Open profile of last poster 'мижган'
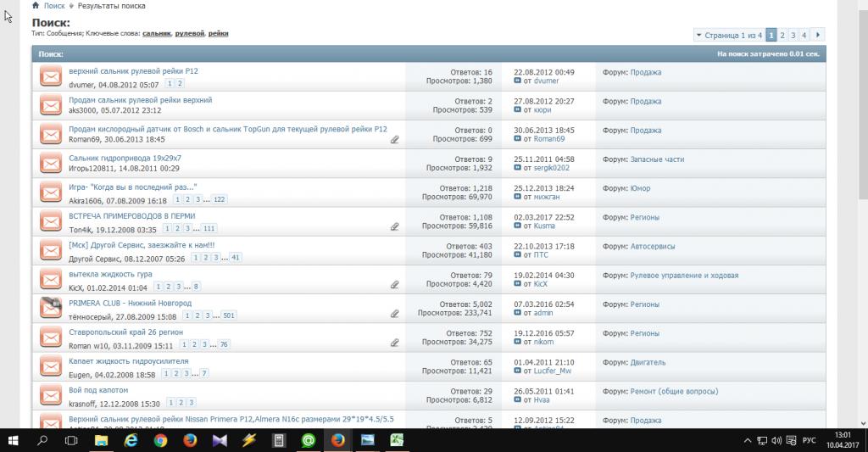This screenshot has height=452, width=868. (x=547, y=197)
